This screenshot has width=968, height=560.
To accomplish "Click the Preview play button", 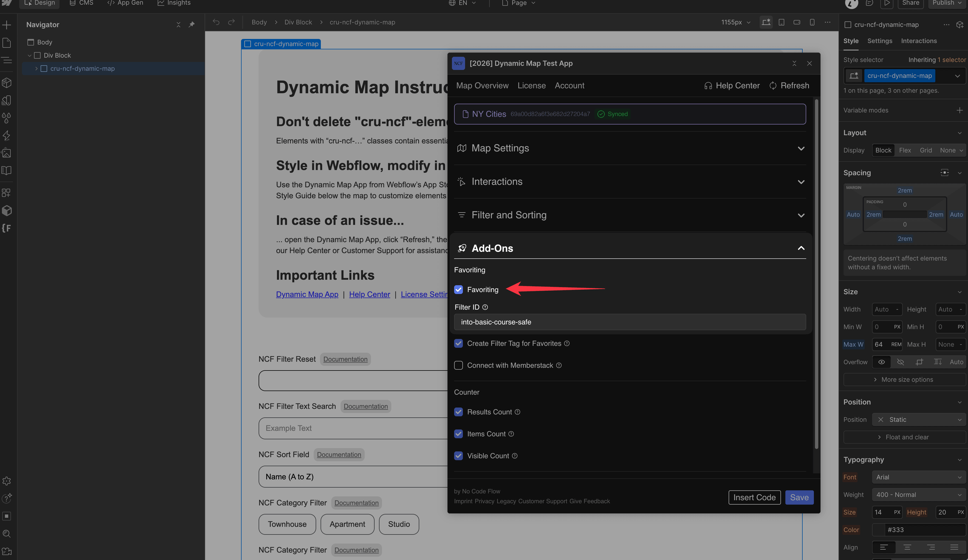I will pos(887,3).
